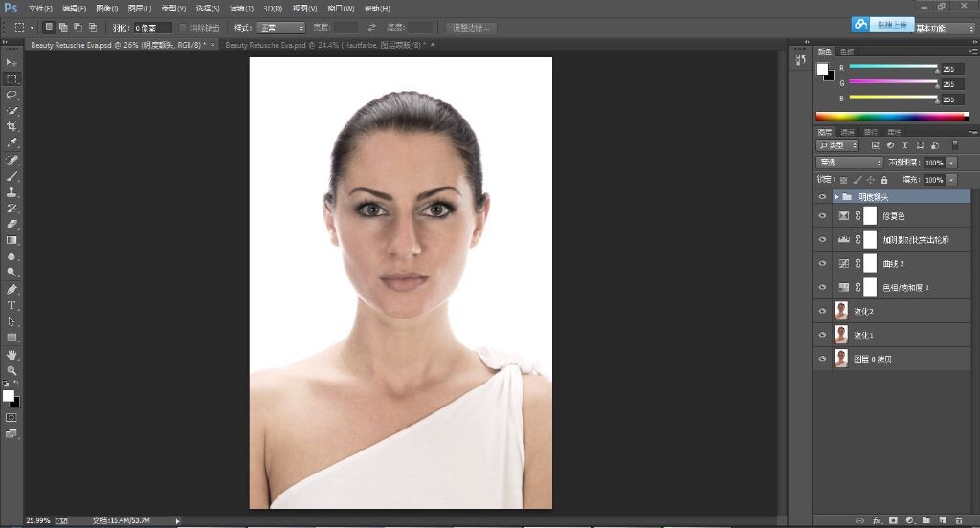Select the Clone Stamp tool
Image resolution: width=980 pixels, height=528 pixels.
11,192
